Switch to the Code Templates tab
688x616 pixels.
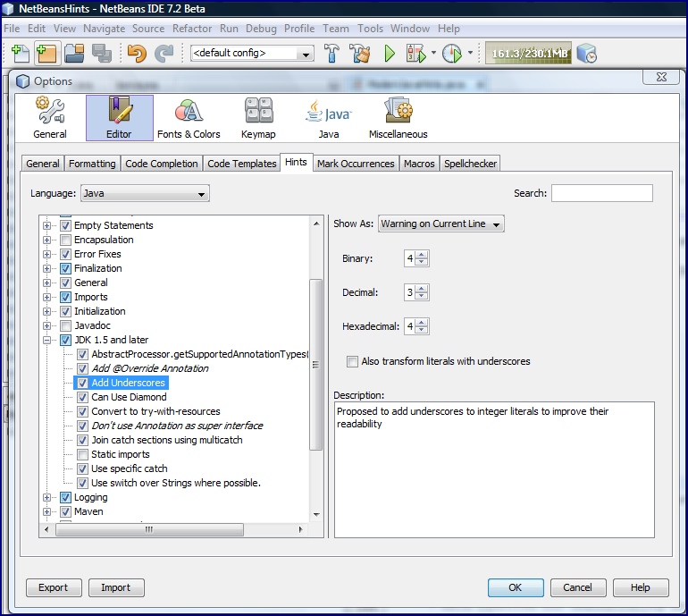tap(242, 164)
